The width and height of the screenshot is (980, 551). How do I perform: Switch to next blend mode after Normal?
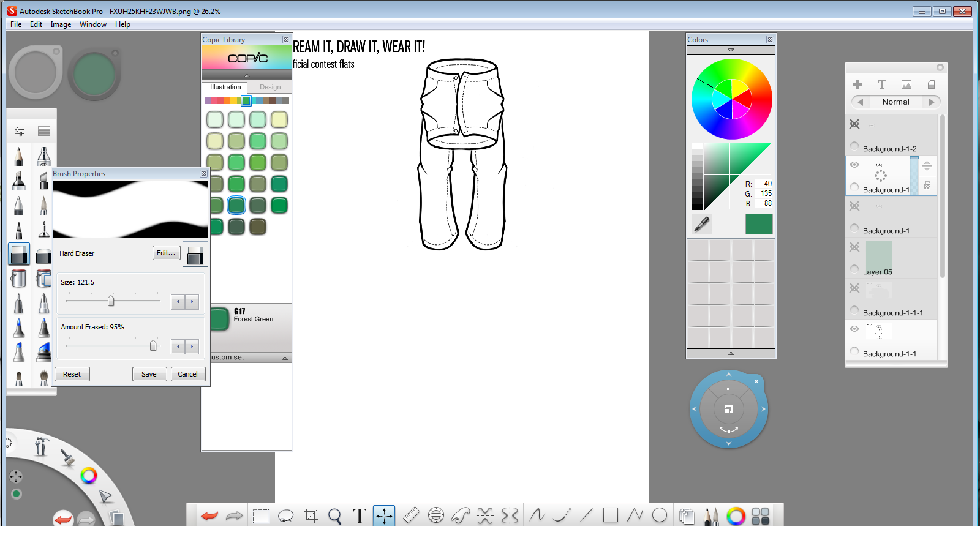click(932, 102)
